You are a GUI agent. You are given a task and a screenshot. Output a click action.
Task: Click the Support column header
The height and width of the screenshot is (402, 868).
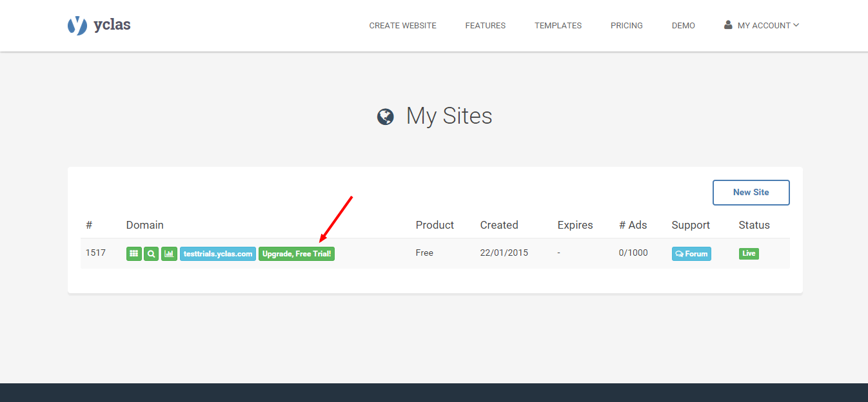[691, 225]
